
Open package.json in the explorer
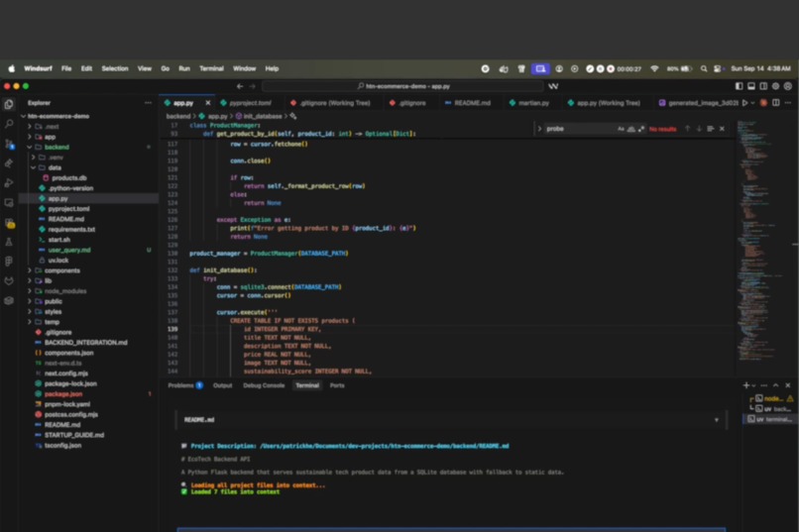(63, 394)
